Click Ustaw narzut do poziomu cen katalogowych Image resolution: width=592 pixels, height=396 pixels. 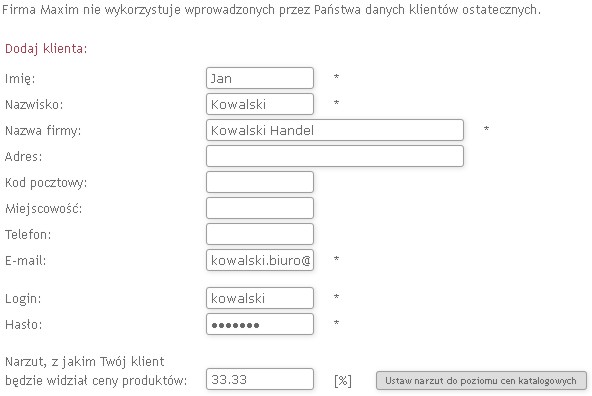click(481, 381)
